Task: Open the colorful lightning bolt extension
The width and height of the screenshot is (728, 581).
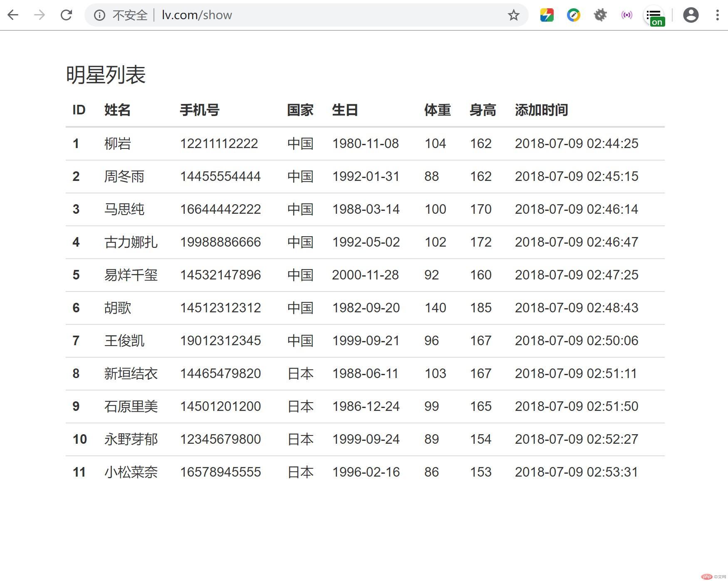Action: (547, 15)
